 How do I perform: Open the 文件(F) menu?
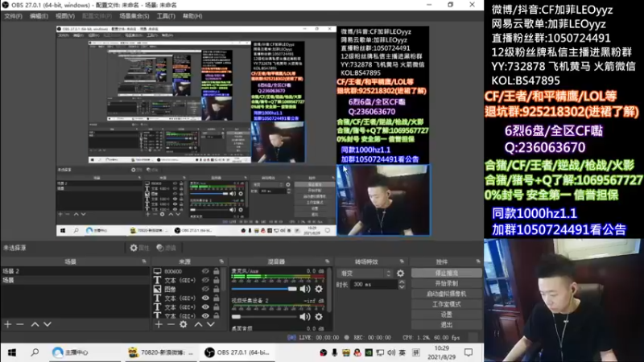(x=13, y=16)
